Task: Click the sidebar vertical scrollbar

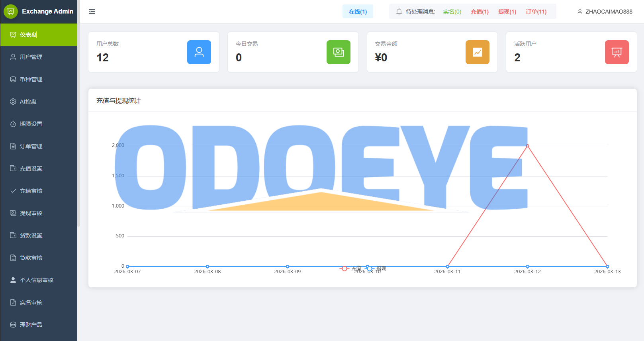Action: pyautogui.click(x=78, y=120)
